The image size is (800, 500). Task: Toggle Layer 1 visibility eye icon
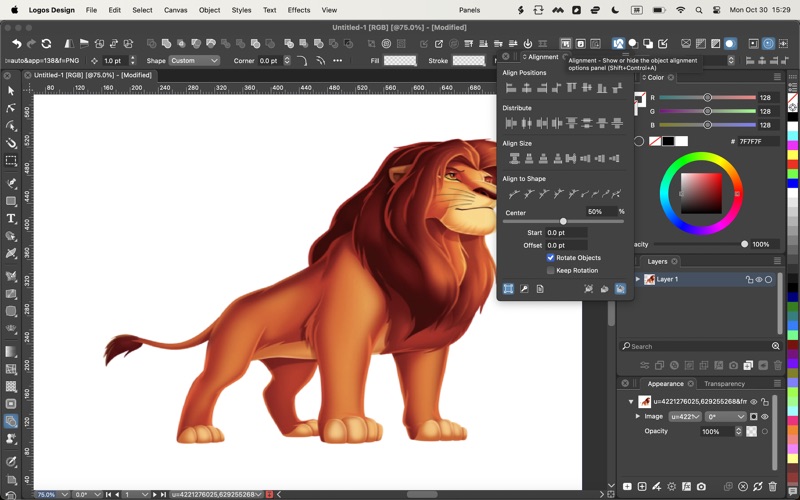click(759, 280)
